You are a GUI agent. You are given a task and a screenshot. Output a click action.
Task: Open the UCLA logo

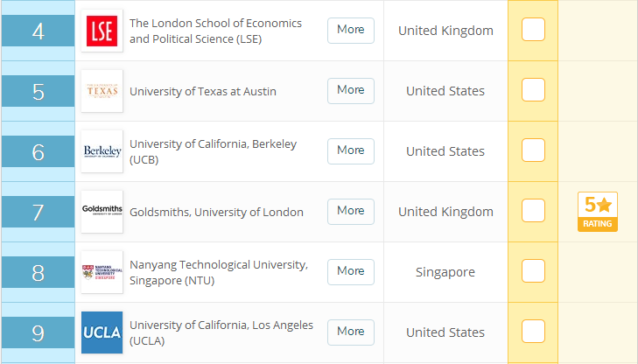tap(102, 332)
